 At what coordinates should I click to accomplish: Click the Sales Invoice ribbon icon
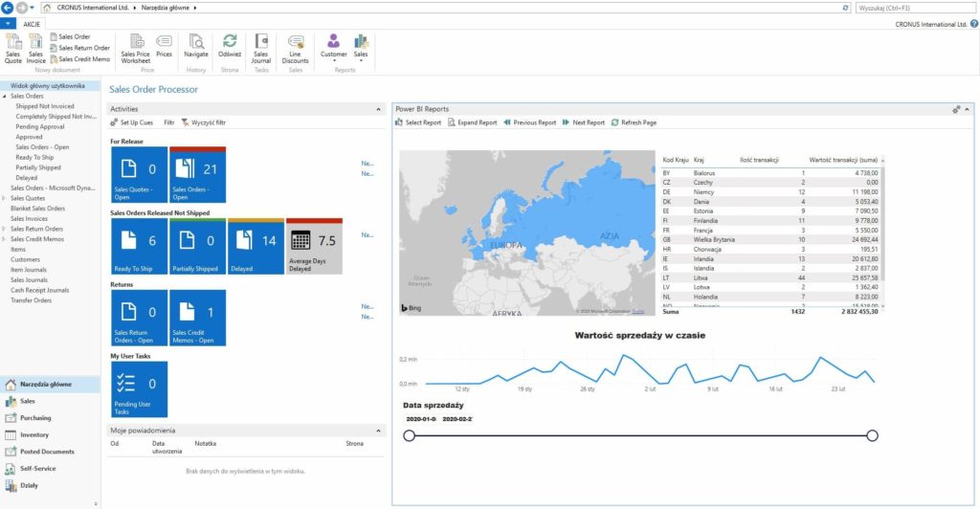click(x=35, y=49)
